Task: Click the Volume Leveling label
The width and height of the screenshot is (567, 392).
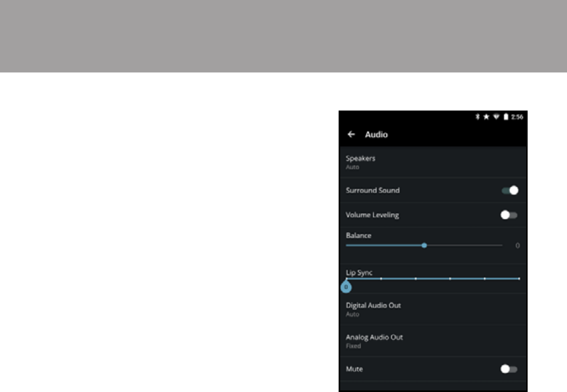Action: [372, 215]
